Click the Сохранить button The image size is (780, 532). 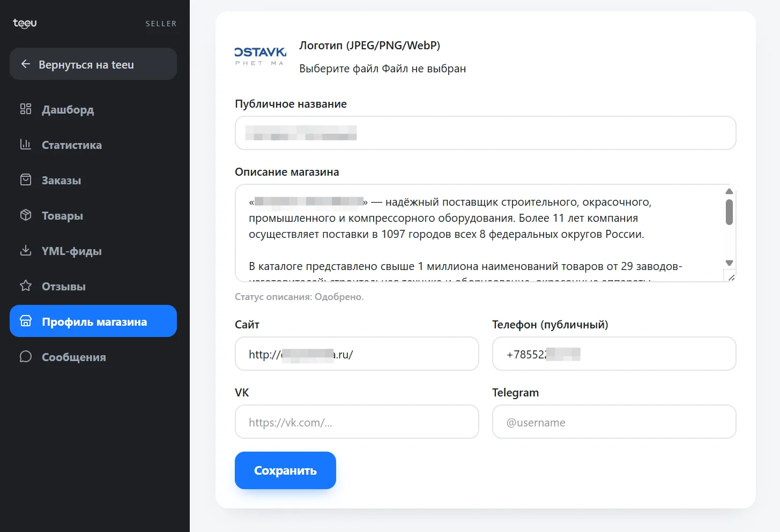pyautogui.click(x=285, y=470)
